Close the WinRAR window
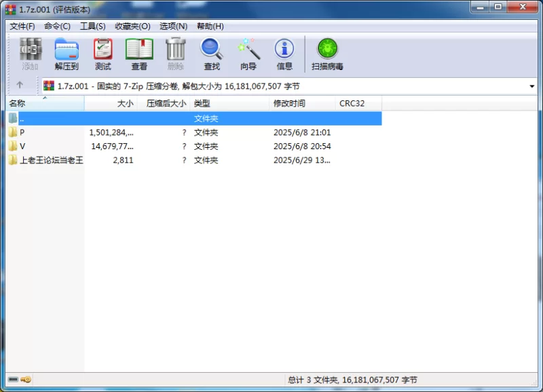The width and height of the screenshot is (543, 392). pos(523,7)
